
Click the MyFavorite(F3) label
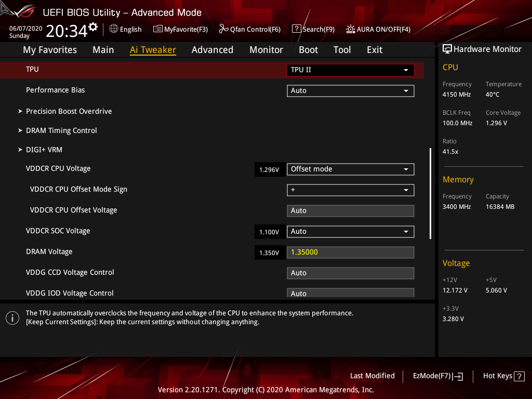(186, 29)
